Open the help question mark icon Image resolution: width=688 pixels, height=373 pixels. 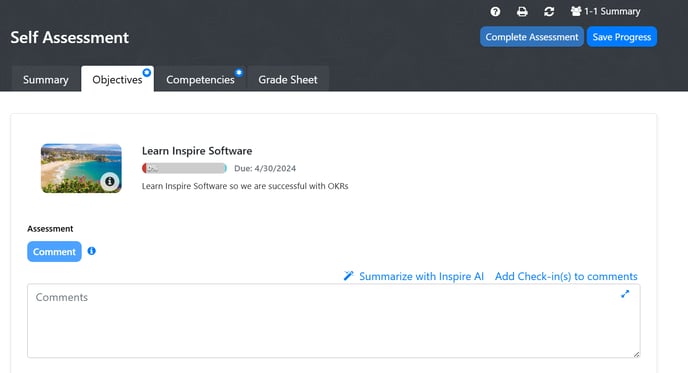pos(495,11)
